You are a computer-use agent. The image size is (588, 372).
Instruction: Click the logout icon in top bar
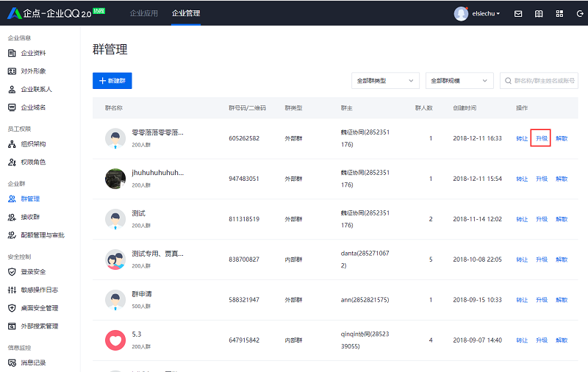tap(579, 13)
